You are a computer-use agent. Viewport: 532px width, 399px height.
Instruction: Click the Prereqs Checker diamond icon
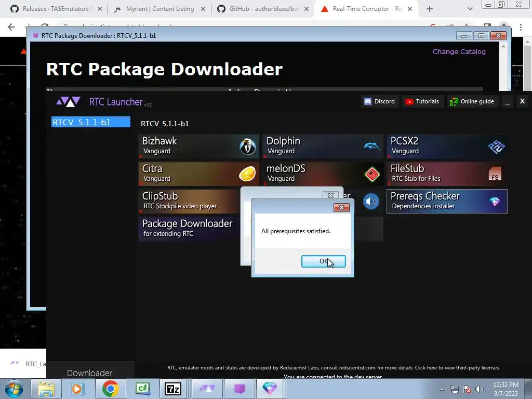(x=495, y=202)
